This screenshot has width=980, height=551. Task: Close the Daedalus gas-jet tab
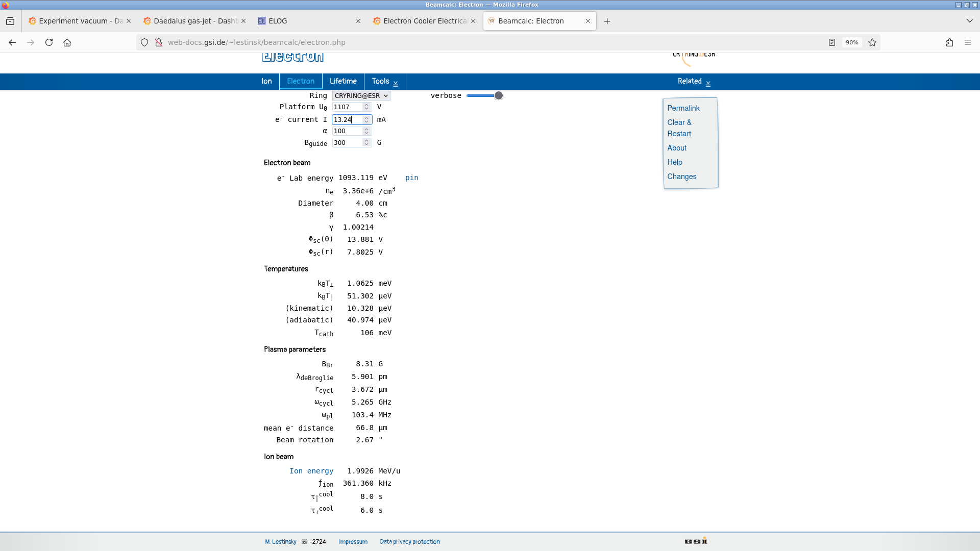click(243, 21)
